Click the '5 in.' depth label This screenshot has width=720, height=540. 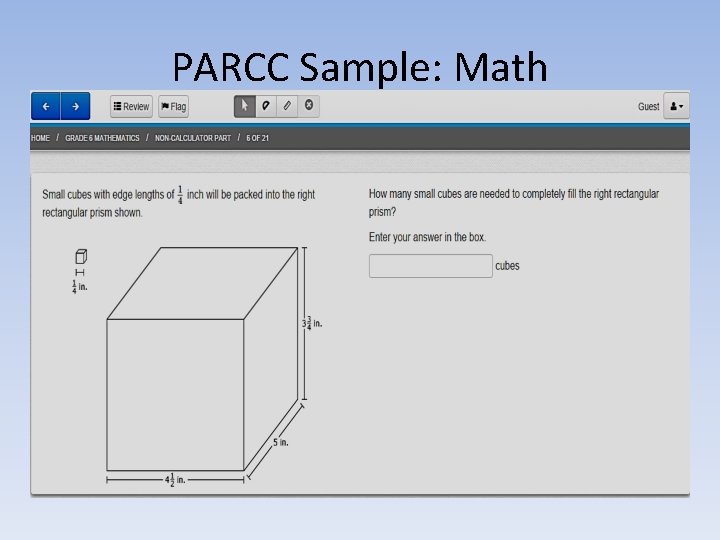click(x=281, y=442)
